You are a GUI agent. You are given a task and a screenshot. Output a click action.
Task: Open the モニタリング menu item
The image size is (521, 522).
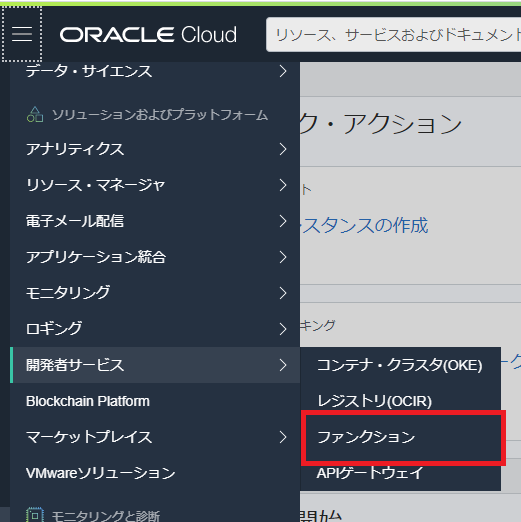point(155,293)
